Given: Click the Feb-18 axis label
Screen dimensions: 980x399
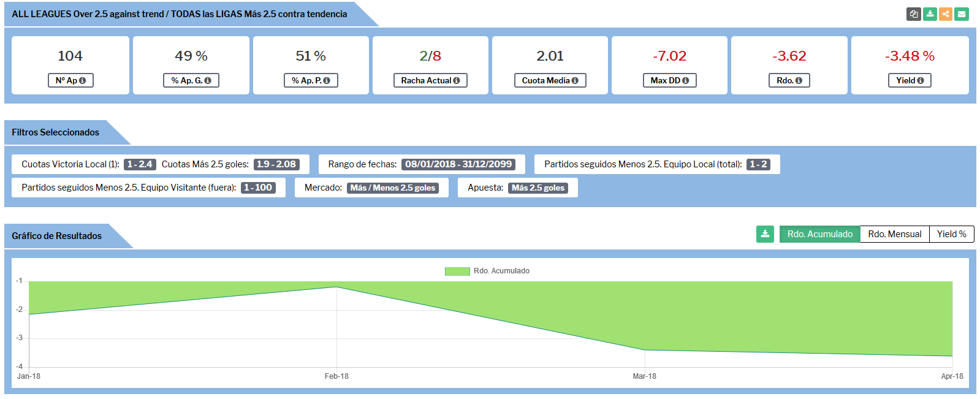Looking at the screenshot, I should pyautogui.click(x=336, y=376).
